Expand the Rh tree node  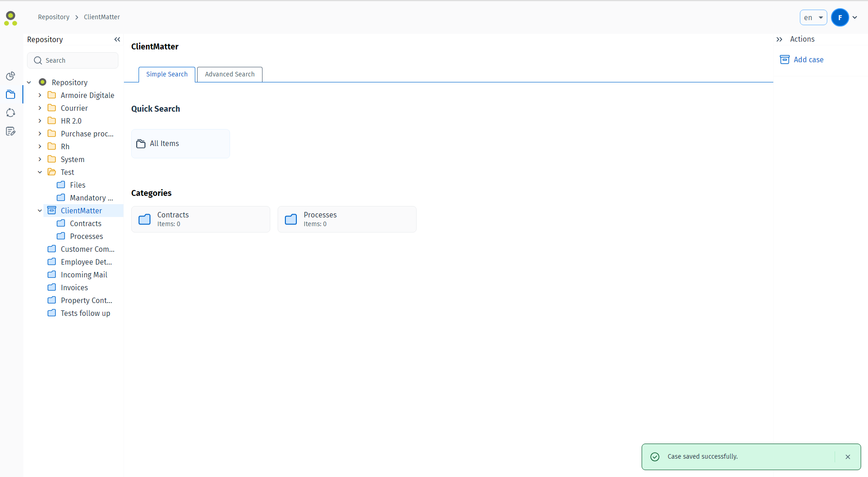click(40, 146)
